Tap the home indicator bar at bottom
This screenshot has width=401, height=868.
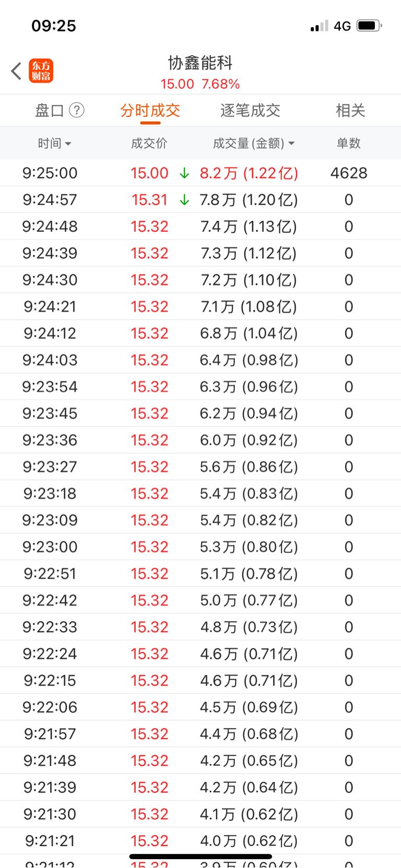tap(200, 857)
